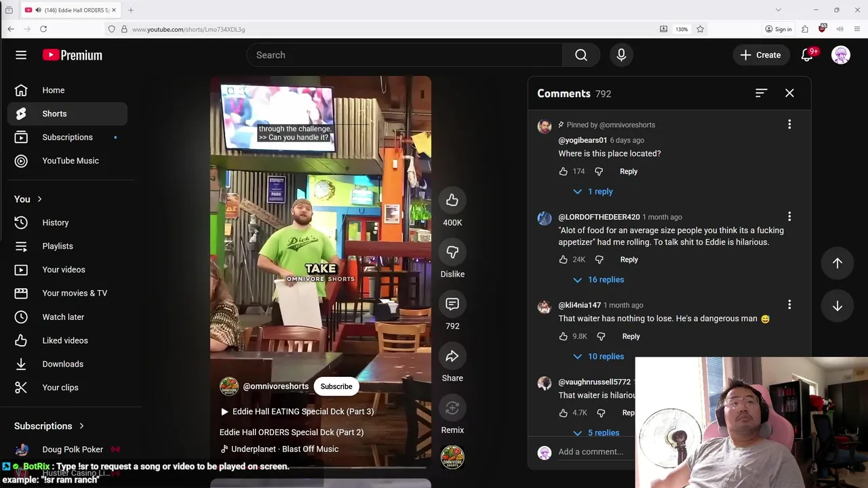Screen dimensions: 868x488
Task: Open Subscriptions in sidebar
Action: click(67, 138)
